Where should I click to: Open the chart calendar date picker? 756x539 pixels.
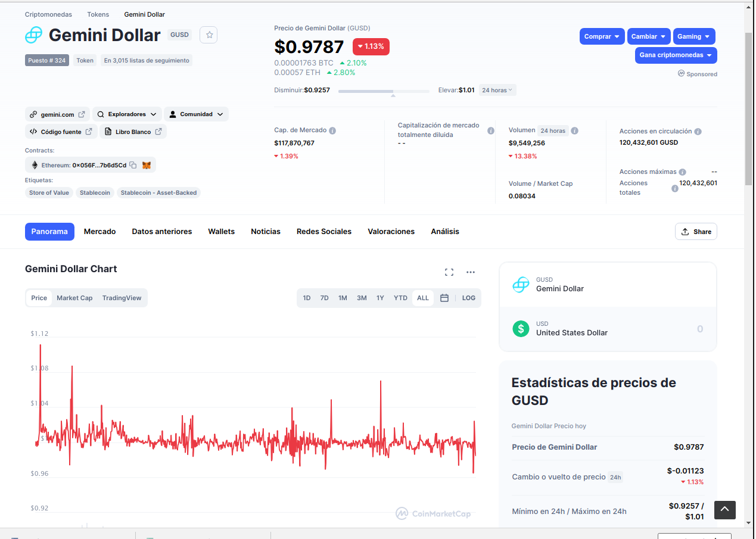point(444,298)
